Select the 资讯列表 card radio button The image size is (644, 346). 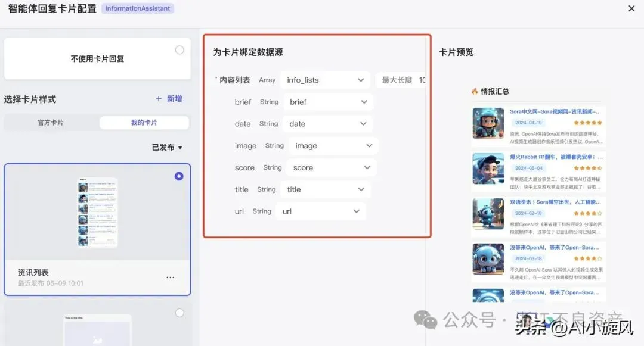[179, 176]
